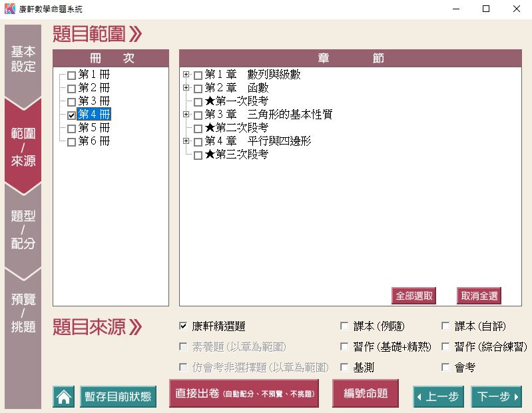Click 下一步 to go forward
This screenshot has height=413, width=532.
(x=496, y=397)
